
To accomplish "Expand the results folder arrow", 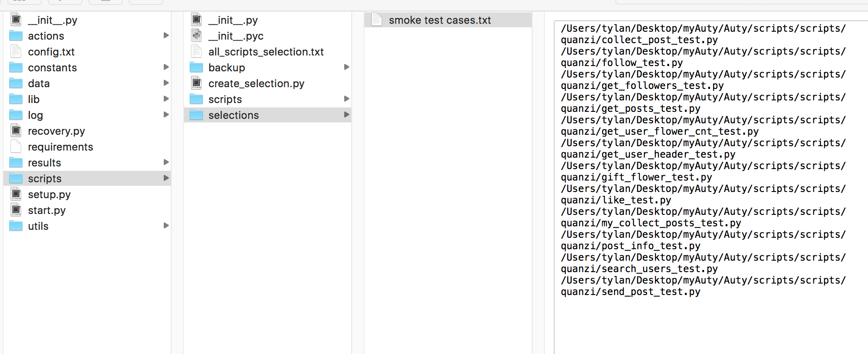I will click(x=166, y=162).
